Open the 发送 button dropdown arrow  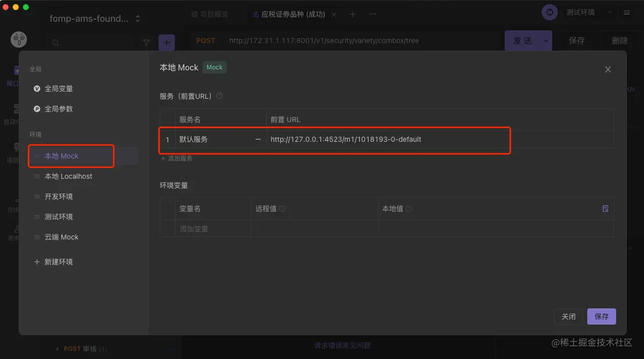[546, 41]
